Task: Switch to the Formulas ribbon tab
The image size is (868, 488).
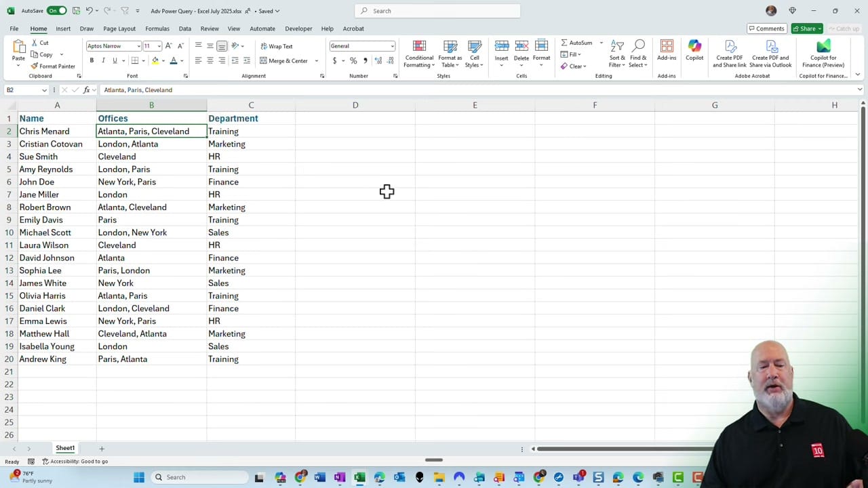Action: [x=157, y=28]
